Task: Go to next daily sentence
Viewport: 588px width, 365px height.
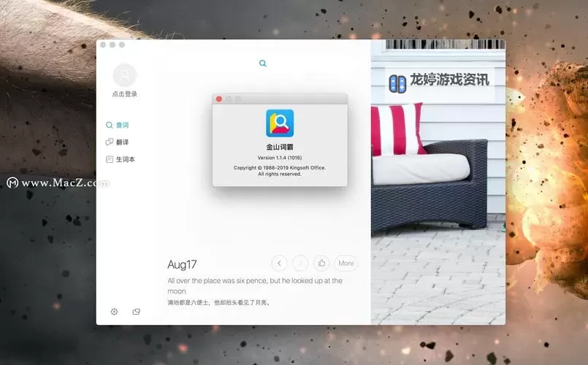Action: pos(300,263)
